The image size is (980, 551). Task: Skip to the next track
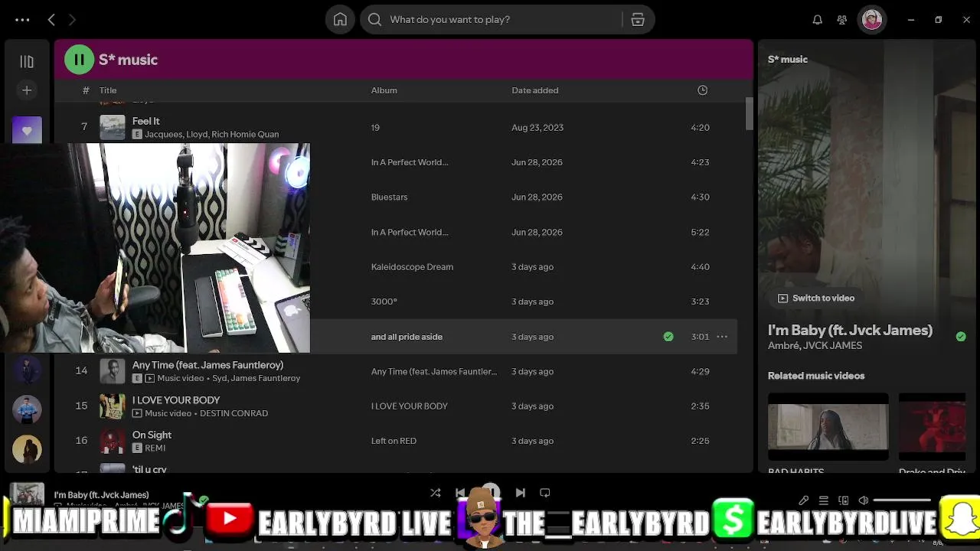(520, 493)
